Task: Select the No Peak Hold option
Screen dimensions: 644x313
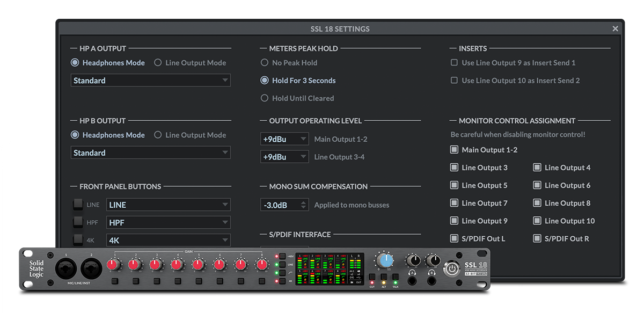Action: coord(264,62)
